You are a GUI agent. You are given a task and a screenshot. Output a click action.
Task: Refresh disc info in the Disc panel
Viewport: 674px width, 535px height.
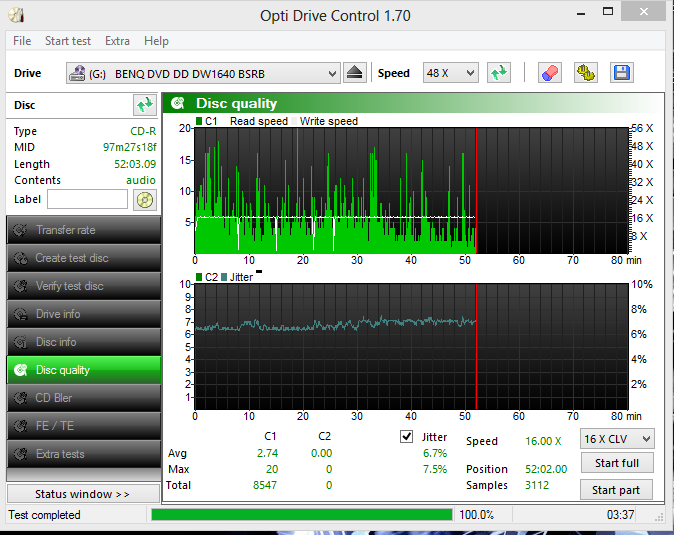tap(144, 105)
